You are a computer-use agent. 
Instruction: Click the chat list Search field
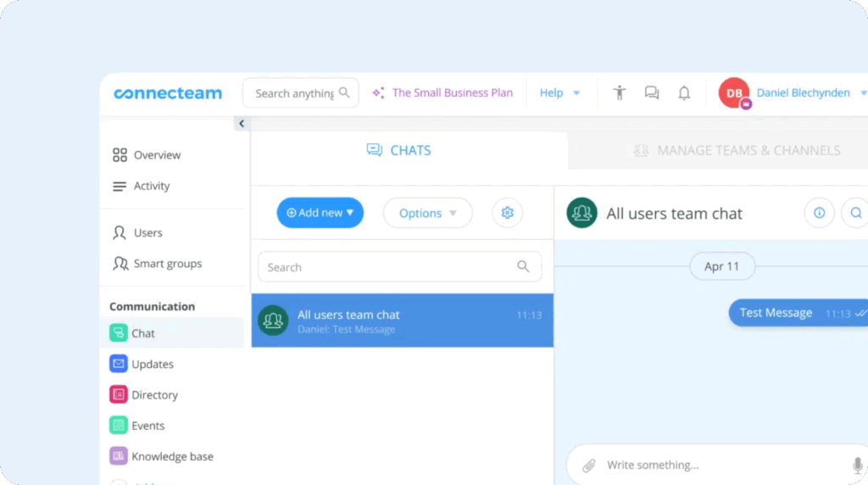(x=400, y=267)
